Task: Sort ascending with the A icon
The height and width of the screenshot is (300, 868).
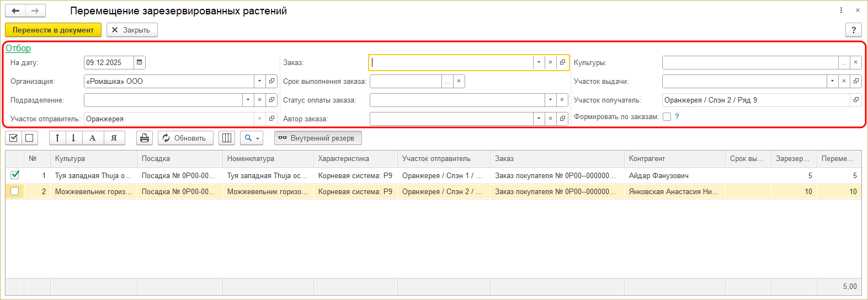Action: click(93, 138)
